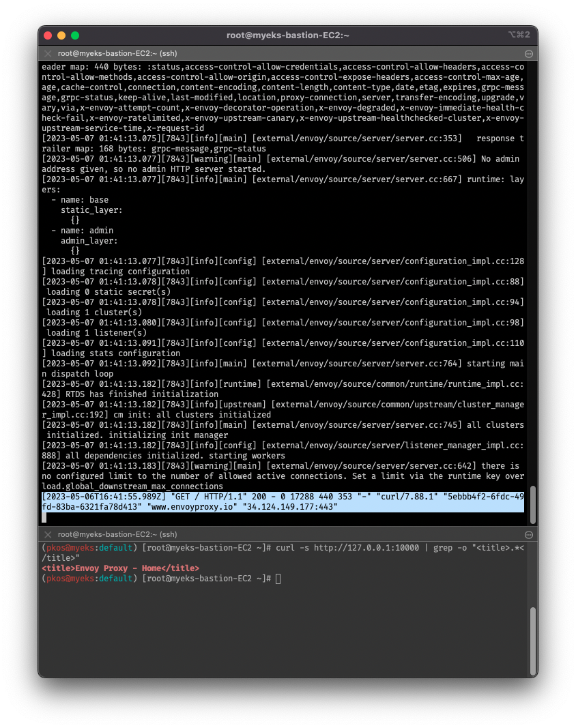
Task: Click the red close window button
Action: (47, 35)
